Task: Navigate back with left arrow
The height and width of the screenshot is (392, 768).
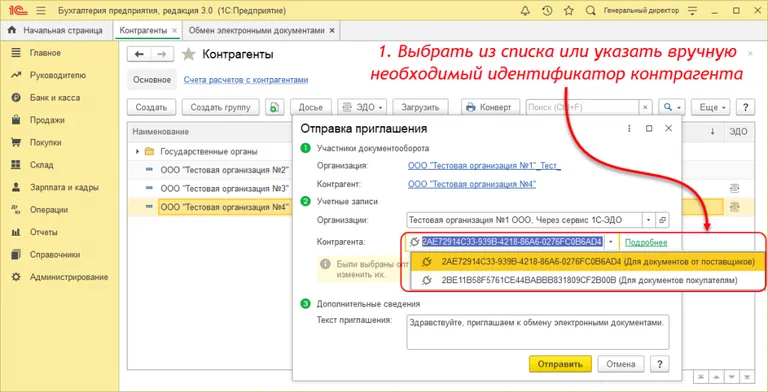Action: click(x=139, y=54)
